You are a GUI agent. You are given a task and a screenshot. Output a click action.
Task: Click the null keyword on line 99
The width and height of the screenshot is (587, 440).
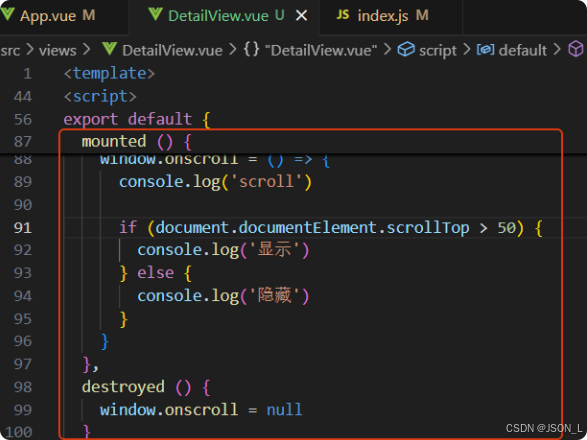coord(284,410)
